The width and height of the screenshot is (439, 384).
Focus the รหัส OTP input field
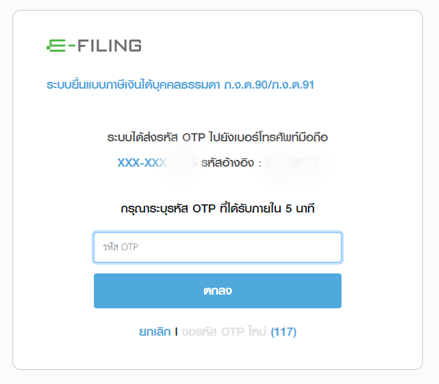coord(218,247)
